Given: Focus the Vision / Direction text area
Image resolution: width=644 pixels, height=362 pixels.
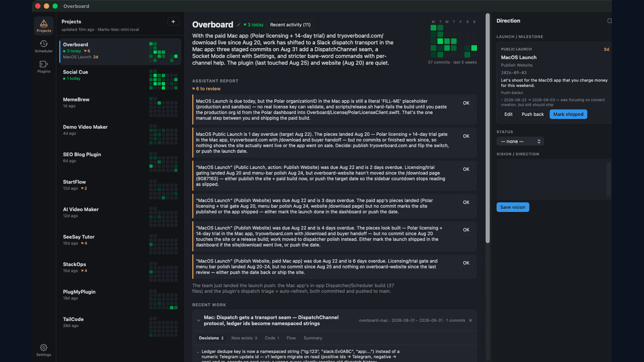Looking at the screenshot, I should tap(554, 179).
